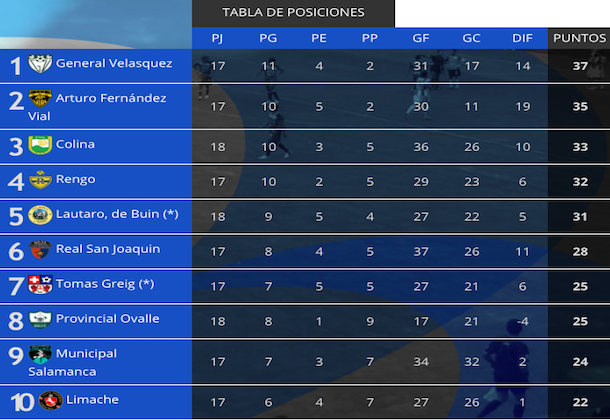Image resolution: width=610 pixels, height=420 pixels.
Task: Click the PJ column header
Action: point(217,38)
